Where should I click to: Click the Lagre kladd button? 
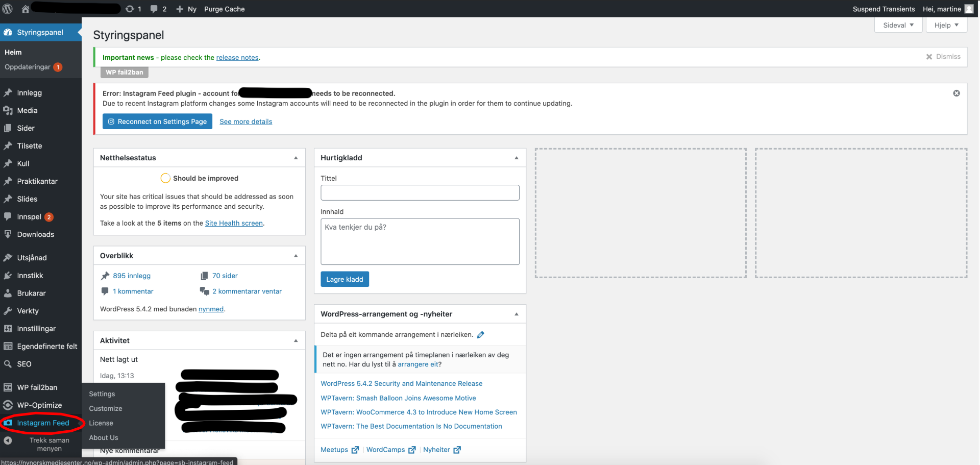pyautogui.click(x=345, y=279)
